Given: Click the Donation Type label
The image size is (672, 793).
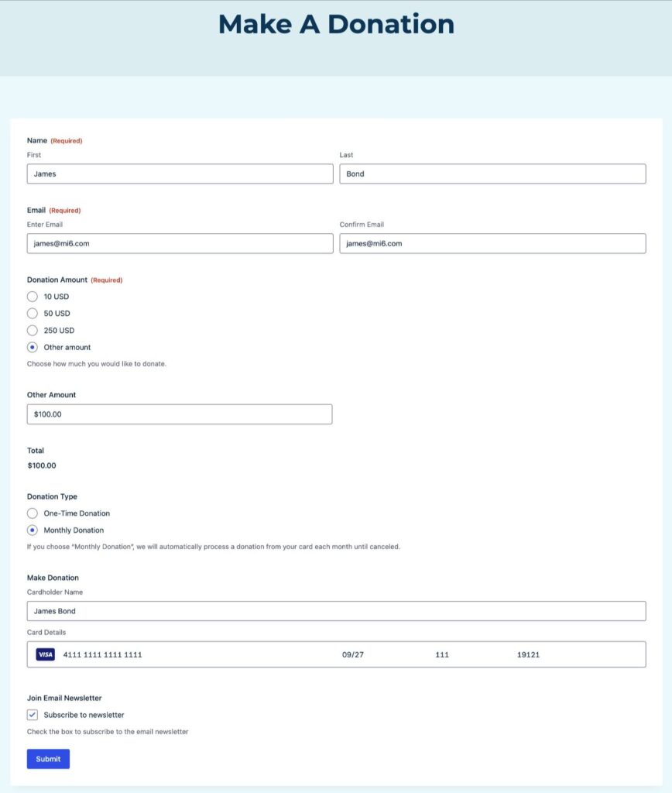Looking at the screenshot, I should 52,496.
